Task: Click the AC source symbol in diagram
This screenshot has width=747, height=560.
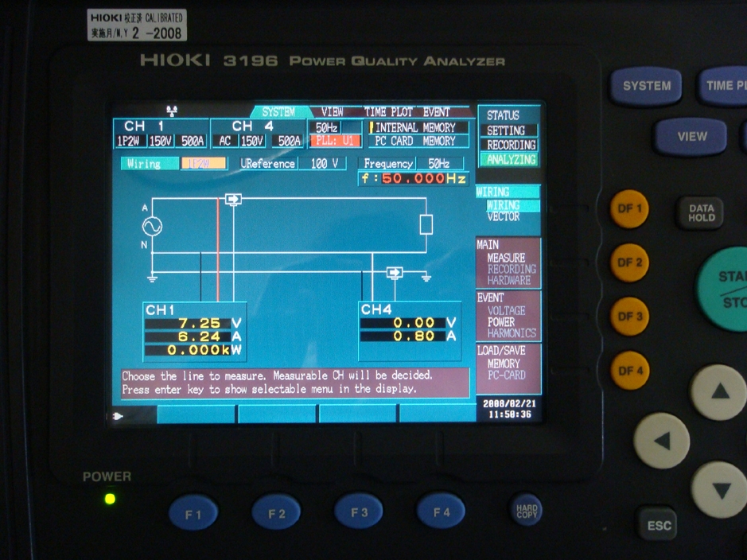Action: [152, 226]
